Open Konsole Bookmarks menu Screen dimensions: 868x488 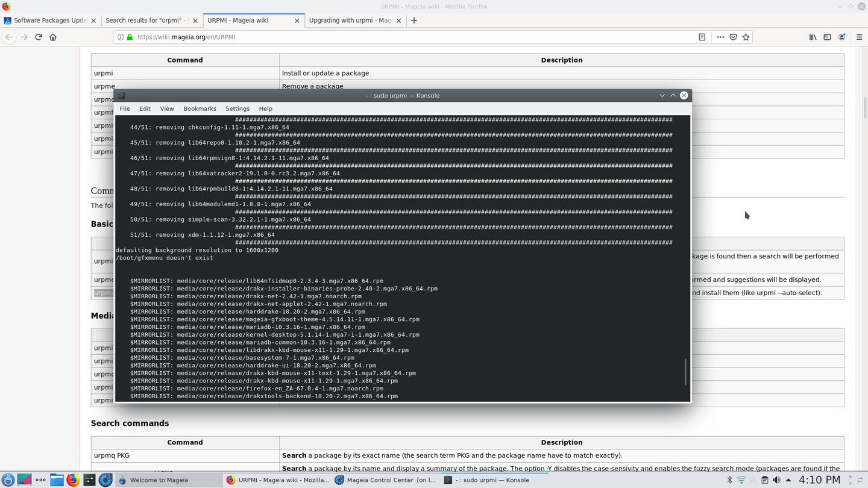[200, 108]
